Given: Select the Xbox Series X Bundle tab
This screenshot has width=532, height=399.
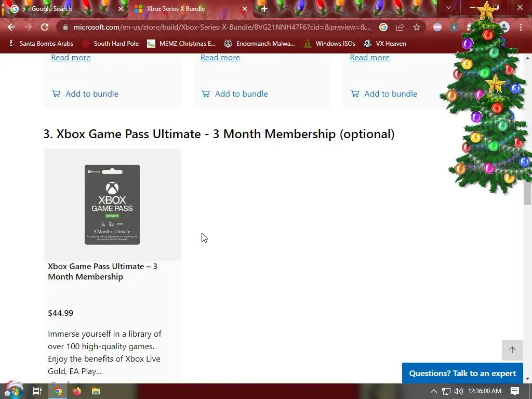Looking at the screenshot, I should point(190,9).
